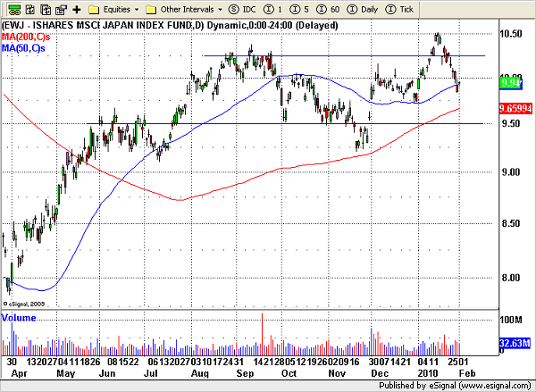Click the EWJ chart title text
536x392 pixels.
pyautogui.click(x=170, y=26)
